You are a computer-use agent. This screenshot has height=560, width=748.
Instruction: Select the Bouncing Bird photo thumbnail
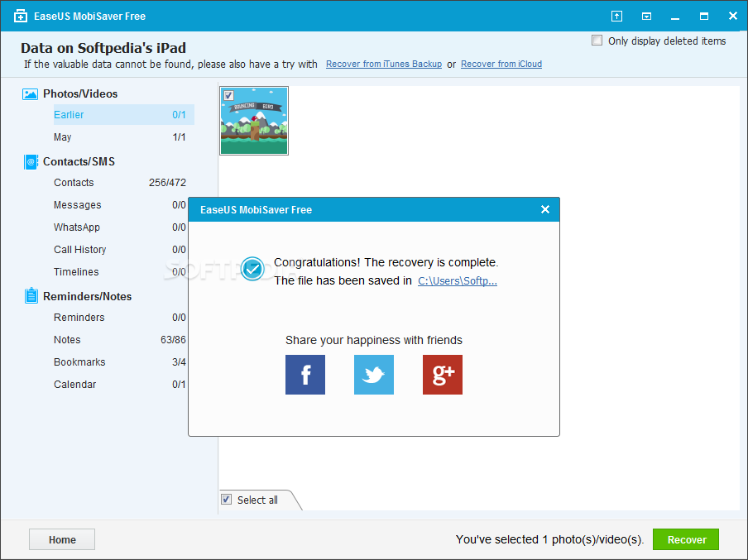254,121
